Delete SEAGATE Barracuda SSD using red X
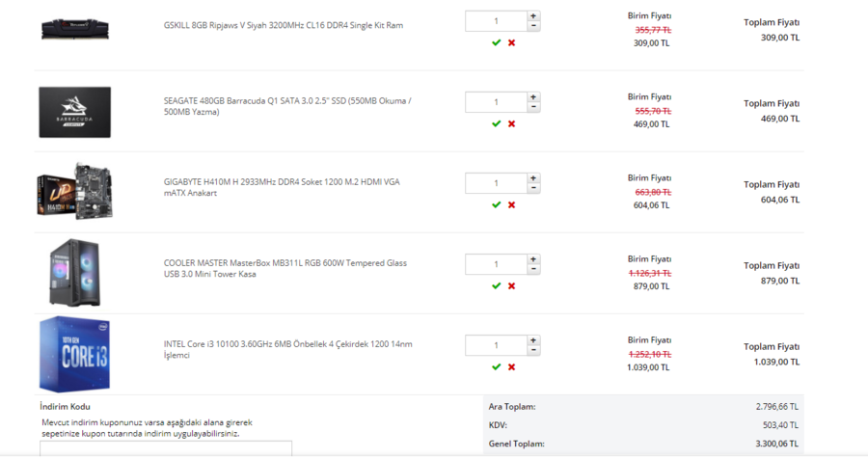This screenshot has height=459, width=868. (511, 123)
